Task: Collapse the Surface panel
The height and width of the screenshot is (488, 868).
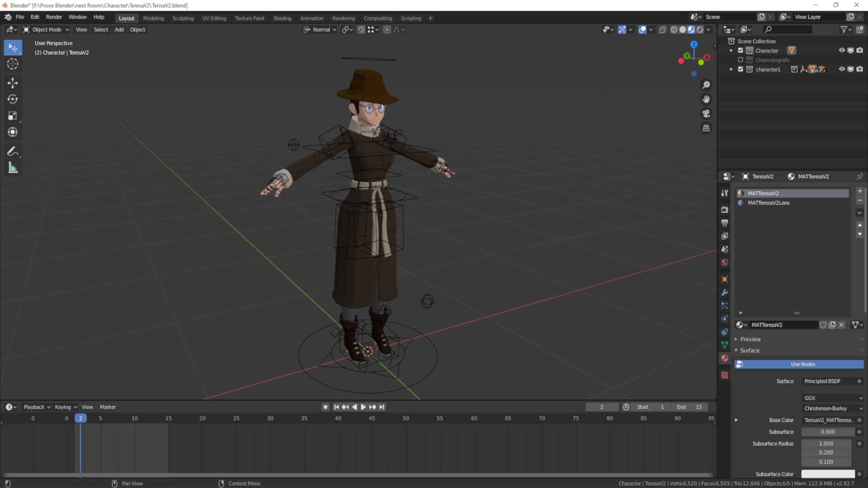Action: 750,351
